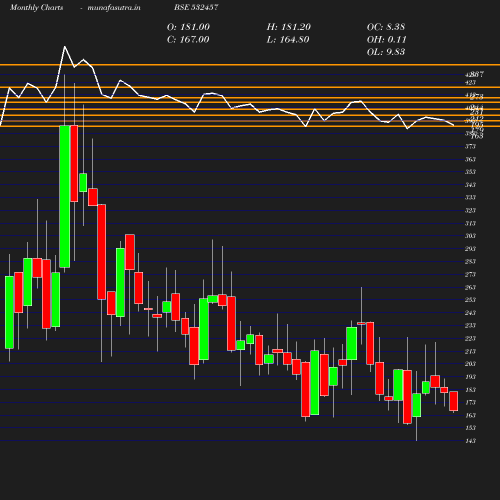The image size is (500, 500).
Task: Click the 183 price axis label
Action: coord(470,390)
